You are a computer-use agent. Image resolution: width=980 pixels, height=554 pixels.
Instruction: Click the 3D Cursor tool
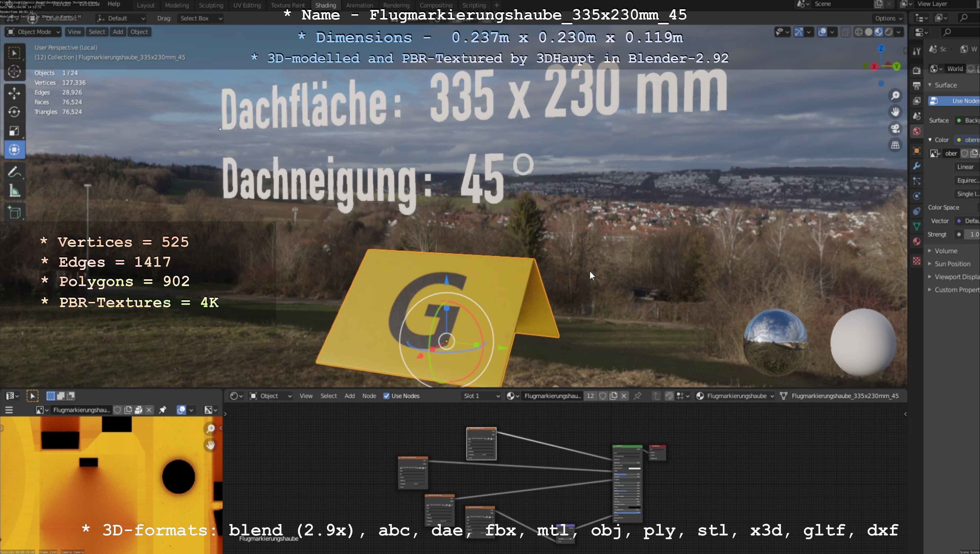14,72
